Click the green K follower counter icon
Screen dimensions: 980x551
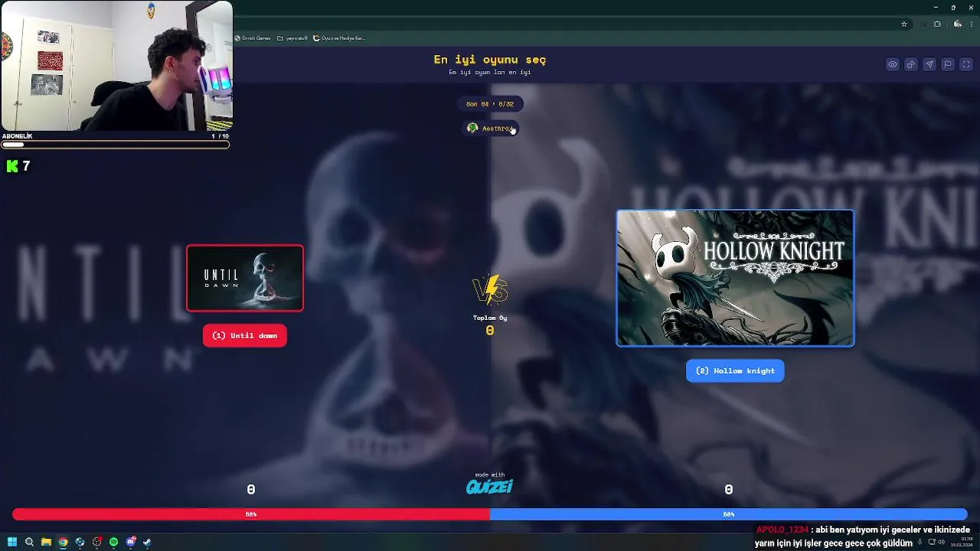coord(12,165)
